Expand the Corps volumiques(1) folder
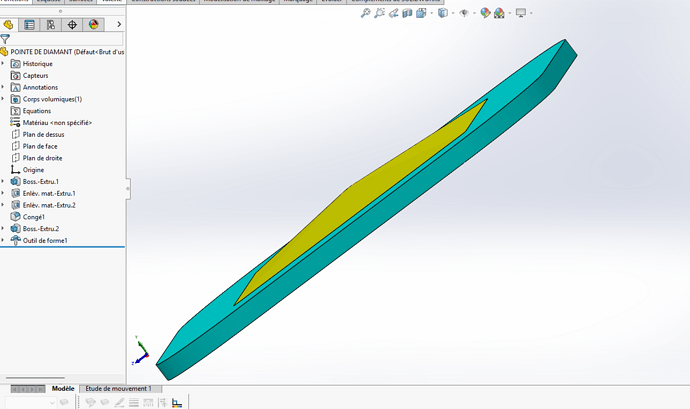The width and height of the screenshot is (690, 409). click(x=3, y=99)
